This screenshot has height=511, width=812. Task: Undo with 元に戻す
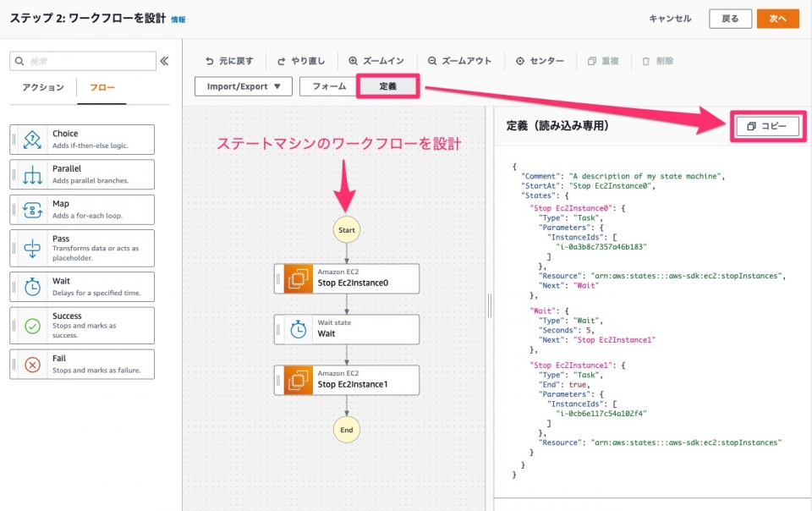(x=229, y=61)
